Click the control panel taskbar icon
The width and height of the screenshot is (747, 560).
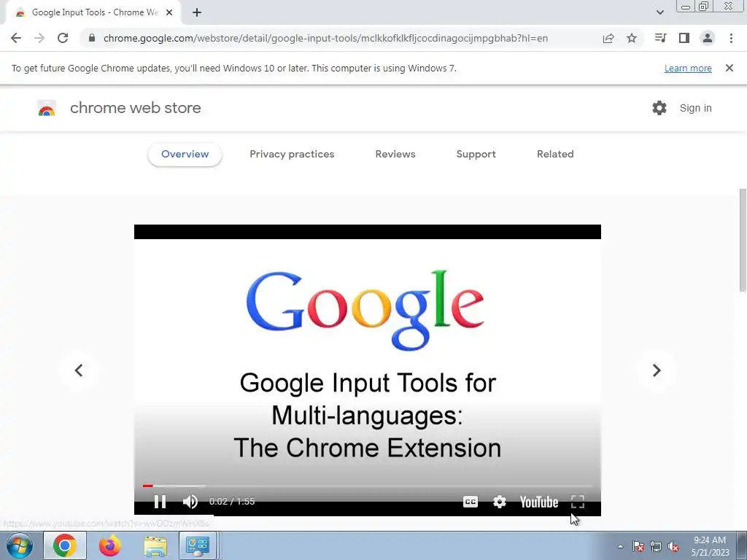coord(198,545)
